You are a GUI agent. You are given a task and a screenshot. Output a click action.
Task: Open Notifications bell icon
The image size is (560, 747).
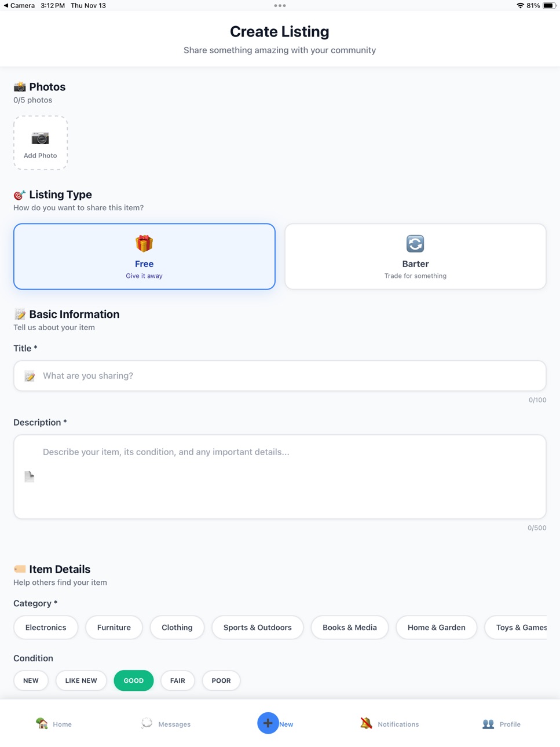coord(366,723)
